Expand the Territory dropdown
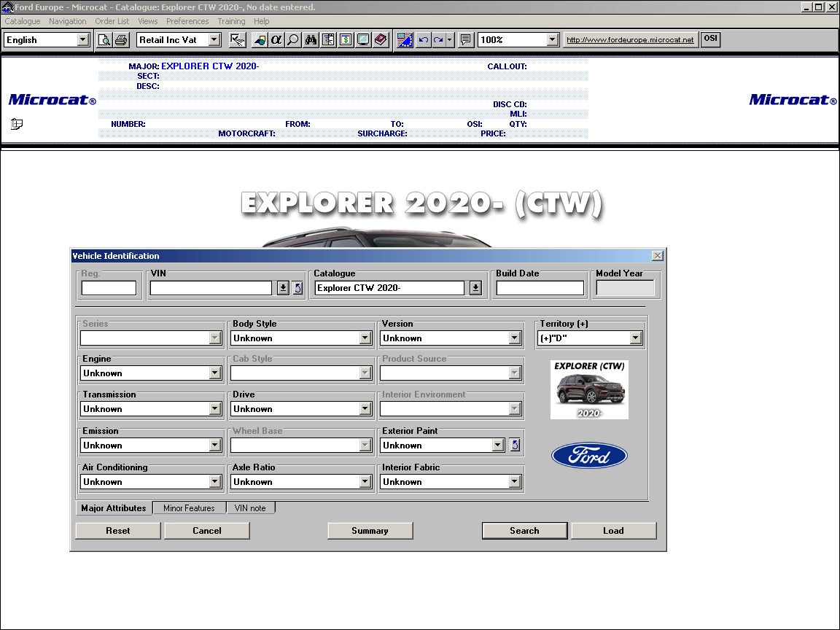The image size is (840, 630). tap(635, 338)
